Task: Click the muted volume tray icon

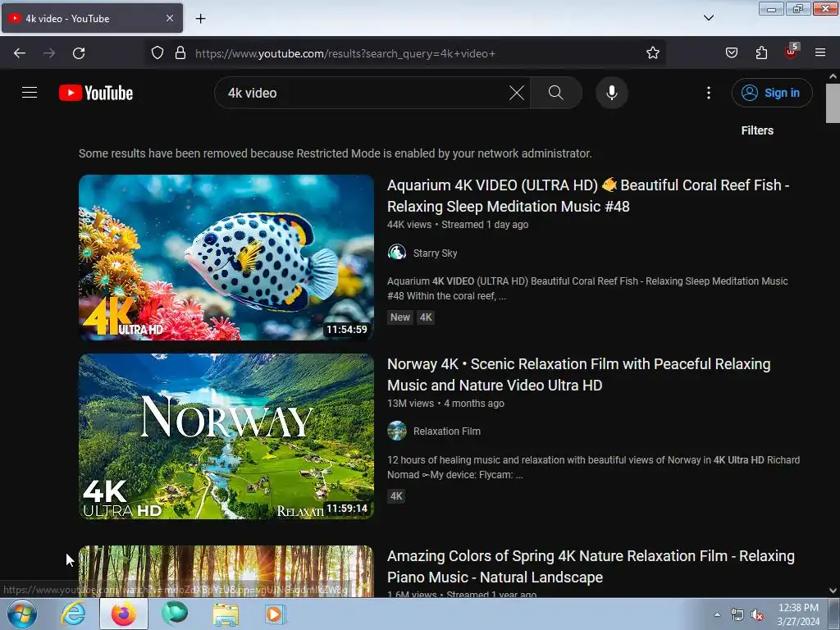Action: [757, 615]
